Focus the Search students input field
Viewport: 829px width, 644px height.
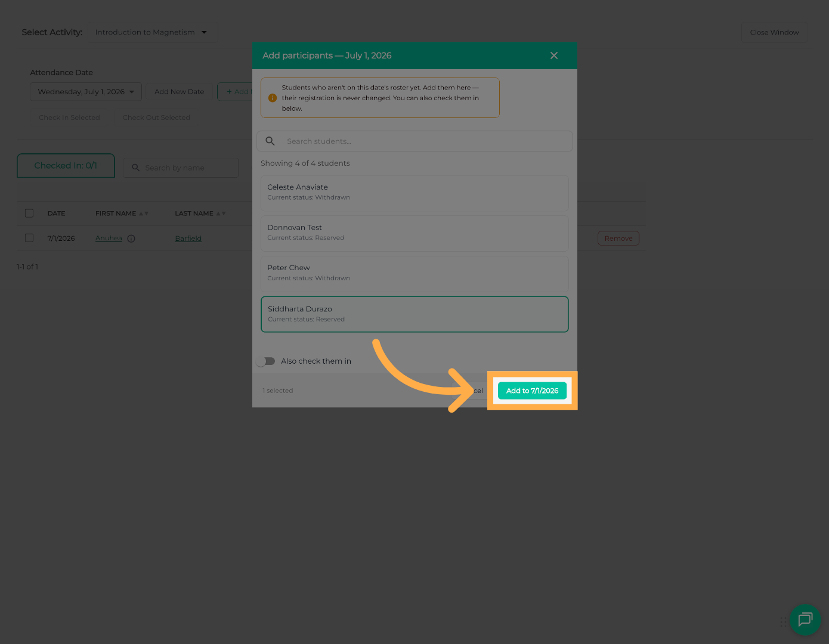[414, 141]
